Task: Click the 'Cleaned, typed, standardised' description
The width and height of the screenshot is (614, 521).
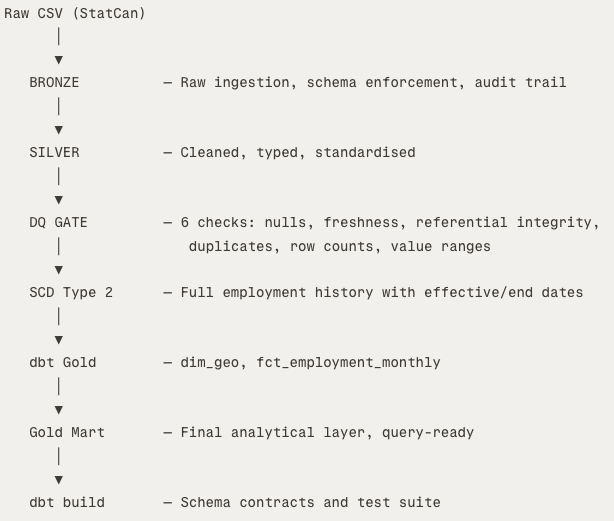Action: [x=298, y=153]
